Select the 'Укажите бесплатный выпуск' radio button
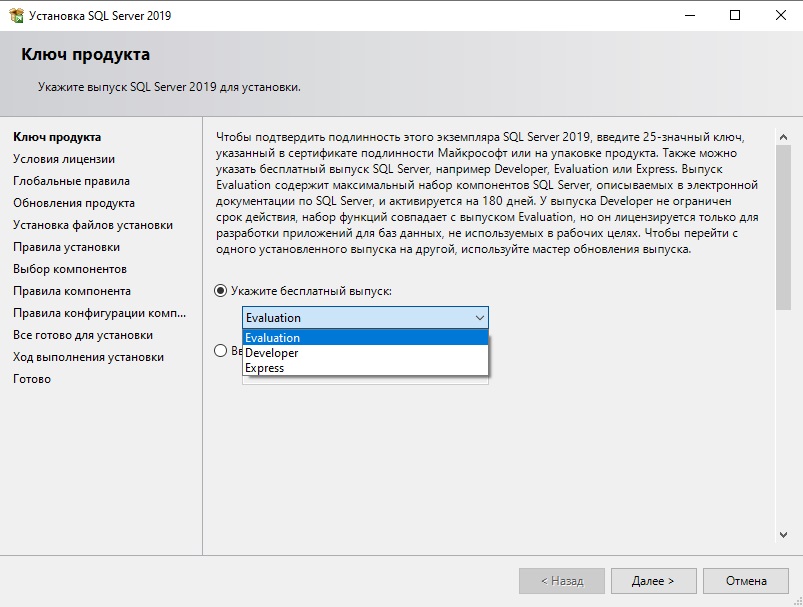Screen dimensions: 803x607 pyautogui.click(x=220, y=291)
